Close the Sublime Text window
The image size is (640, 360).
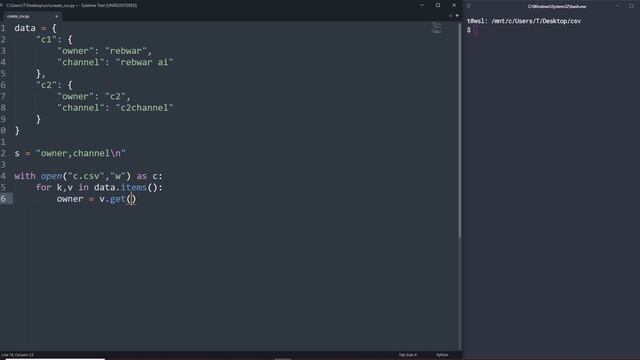454,5
